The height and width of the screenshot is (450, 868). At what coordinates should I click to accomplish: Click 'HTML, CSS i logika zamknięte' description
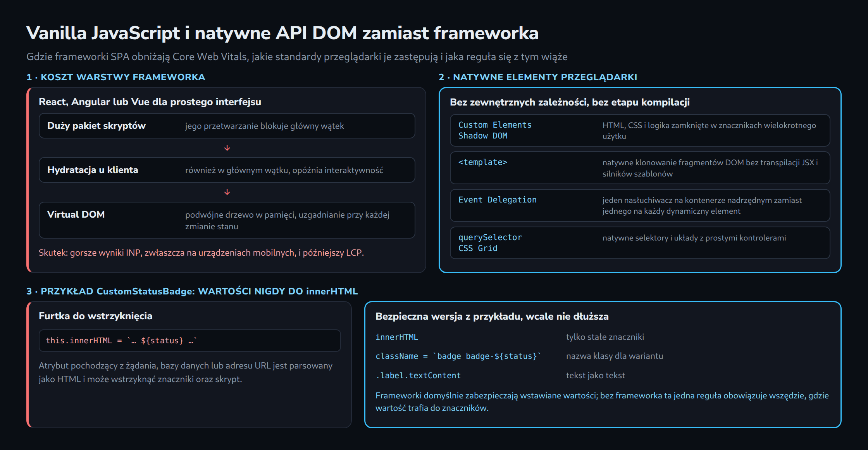point(709,131)
